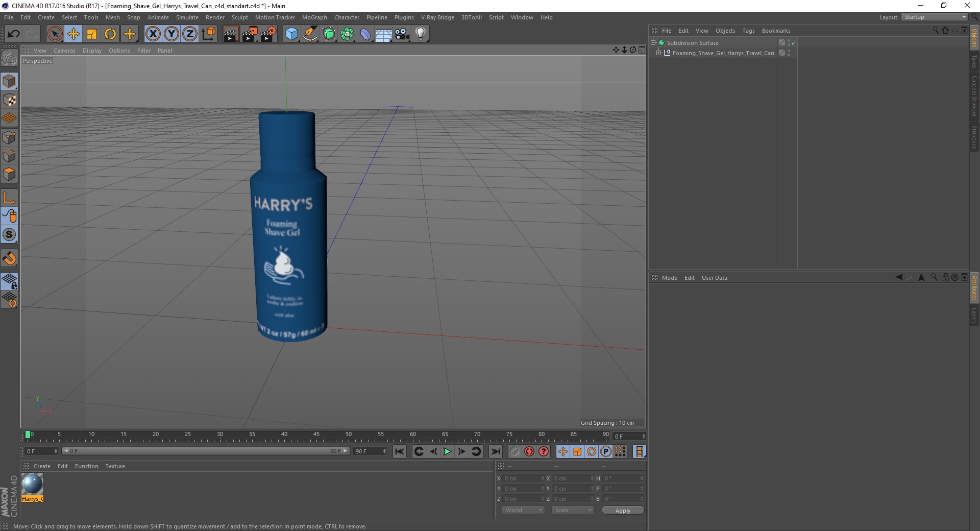Open Material Manager Texture menu
The image size is (980, 531).
tap(115, 466)
